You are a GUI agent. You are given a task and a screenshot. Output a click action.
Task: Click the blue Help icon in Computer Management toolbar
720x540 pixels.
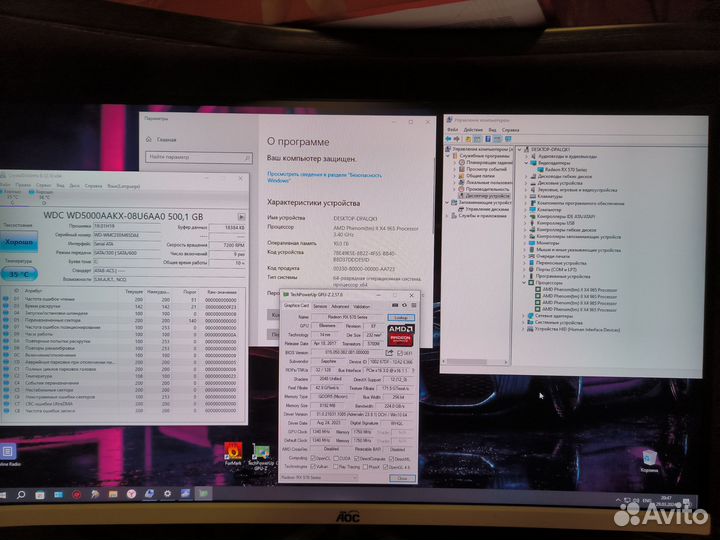point(488,139)
